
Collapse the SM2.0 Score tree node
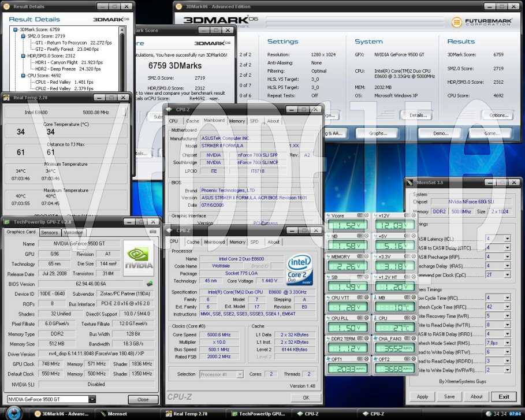pyautogui.click(x=23, y=36)
